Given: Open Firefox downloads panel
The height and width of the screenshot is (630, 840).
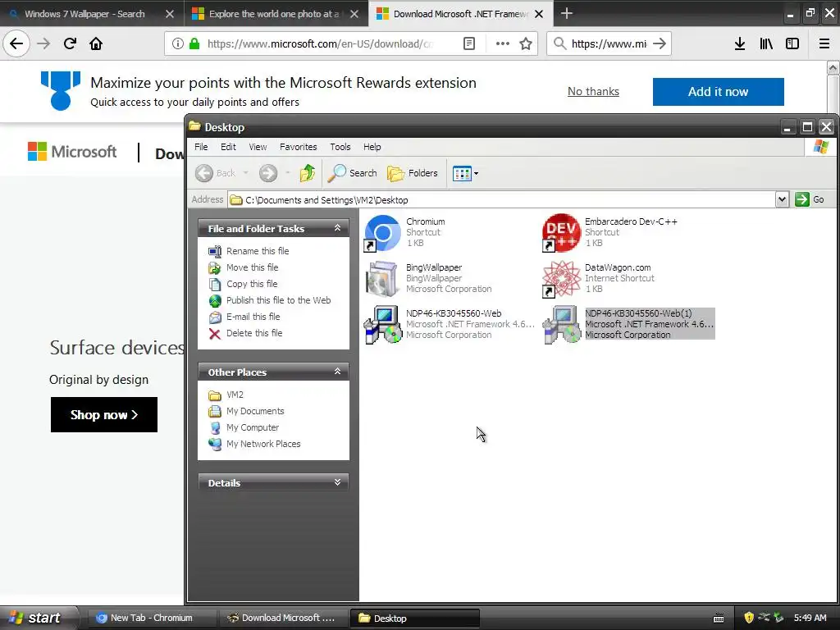Looking at the screenshot, I should tap(740, 43).
